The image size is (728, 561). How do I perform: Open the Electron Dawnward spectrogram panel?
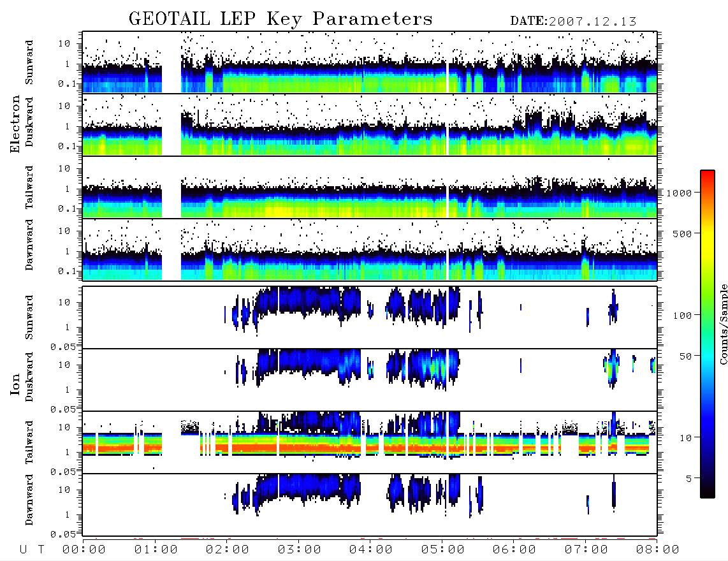tap(370, 249)
